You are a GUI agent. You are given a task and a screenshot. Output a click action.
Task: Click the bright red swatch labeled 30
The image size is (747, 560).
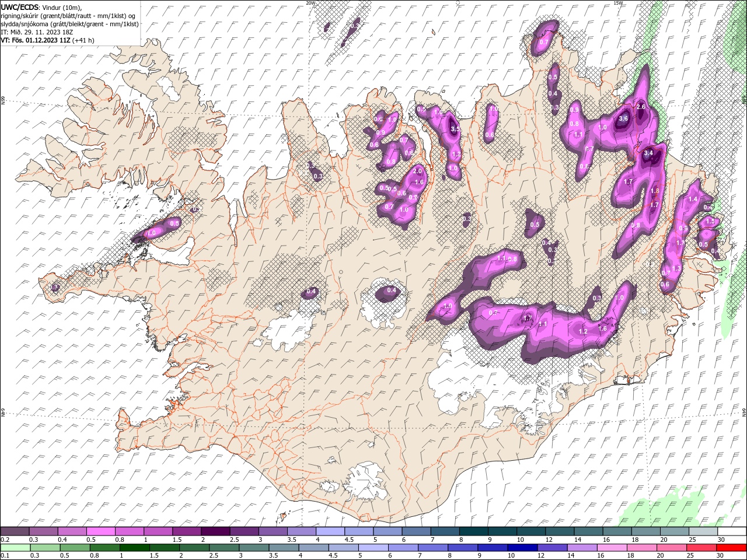tap(731, 548)
